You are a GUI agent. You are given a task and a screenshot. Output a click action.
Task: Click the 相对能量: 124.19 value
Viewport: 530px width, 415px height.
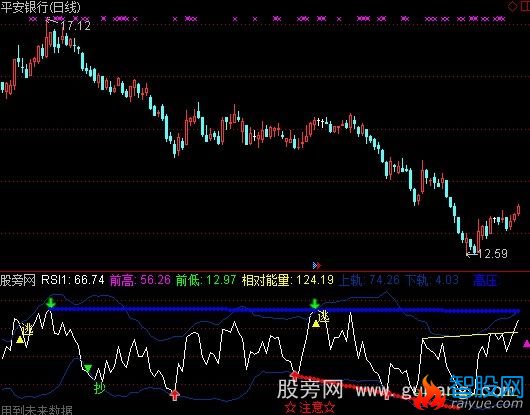(288, 280)
